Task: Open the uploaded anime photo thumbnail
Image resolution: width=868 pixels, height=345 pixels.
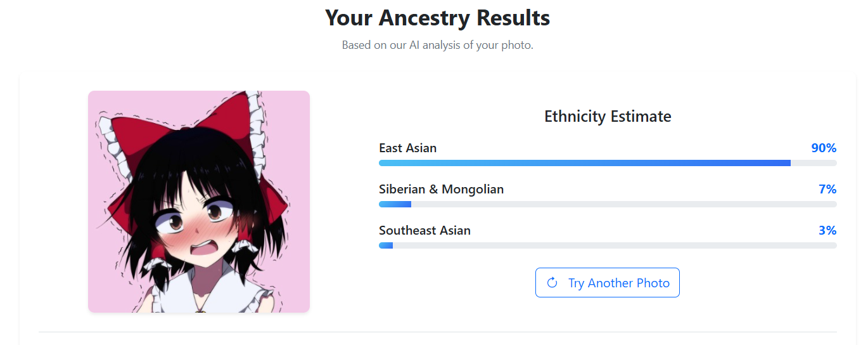Action: pyautogui.click(x=198, y=202)
